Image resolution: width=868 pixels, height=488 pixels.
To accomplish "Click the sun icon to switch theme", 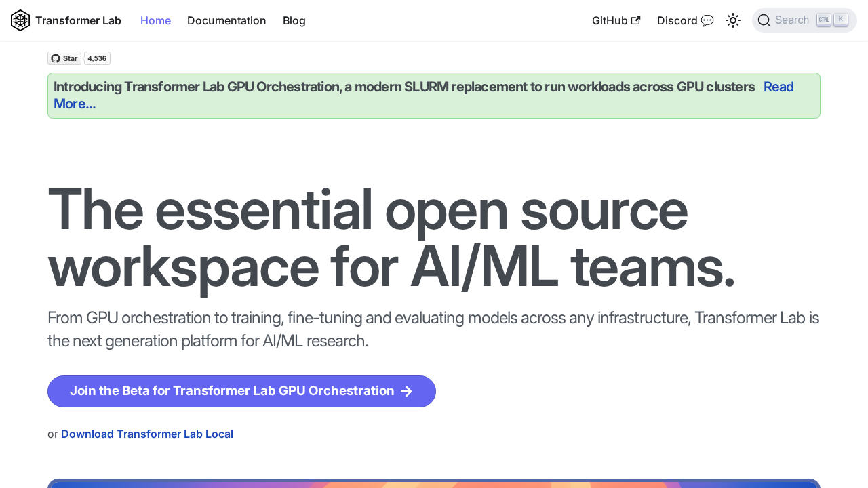I will pyautogui.click(x=733, y=20).
